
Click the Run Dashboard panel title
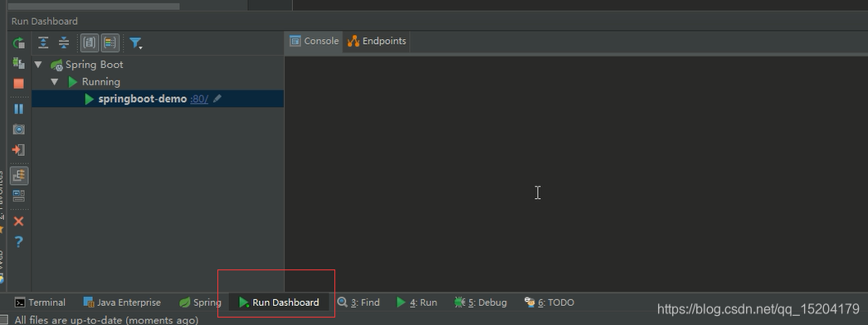point(44,21)
